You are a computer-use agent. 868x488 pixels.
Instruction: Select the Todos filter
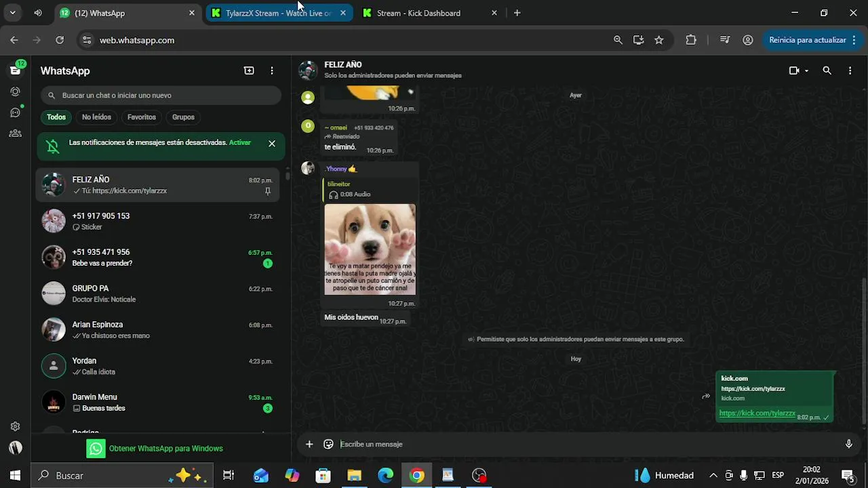(56, 117)
